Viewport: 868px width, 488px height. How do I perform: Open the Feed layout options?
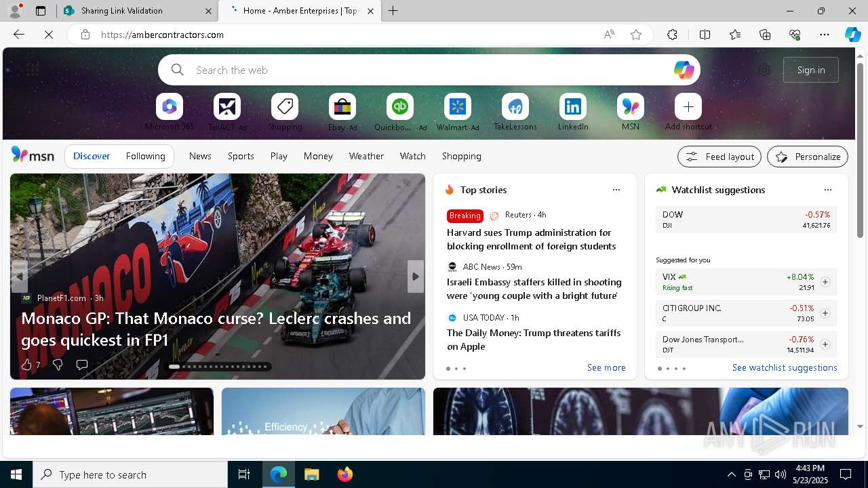(x=719, y=157)
